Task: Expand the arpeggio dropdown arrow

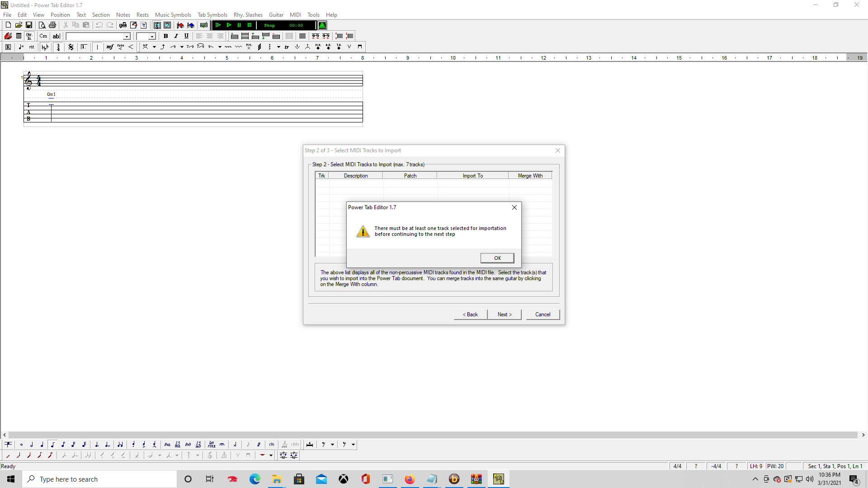Action: pyautogui.click(x=278, y=47)
